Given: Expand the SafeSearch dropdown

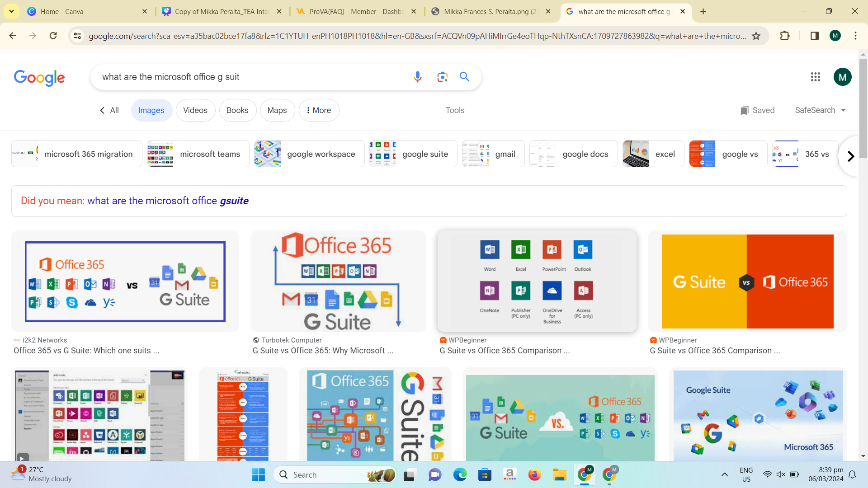Looking at the screenshot, I should [820, 110].
